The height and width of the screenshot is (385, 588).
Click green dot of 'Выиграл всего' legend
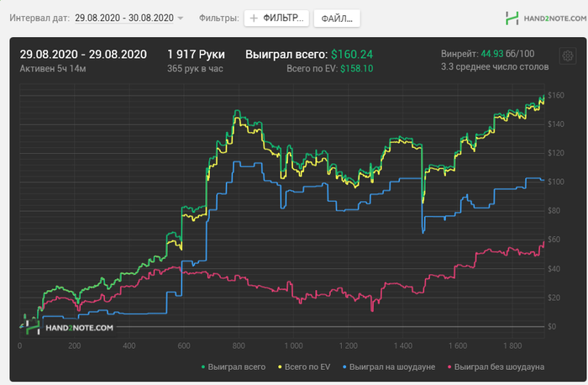tap(203, 367)
